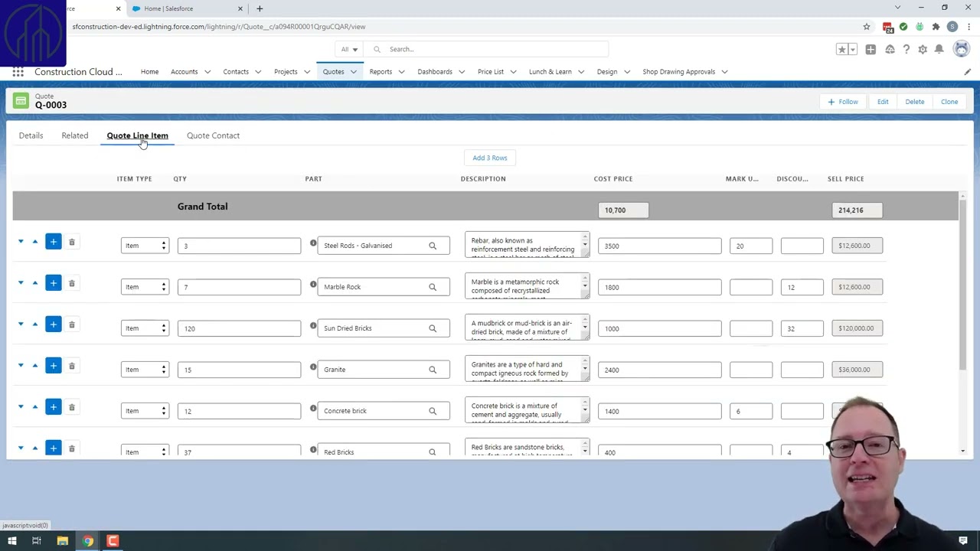Add a row below Sun Dried Bricks

point(53,324)
